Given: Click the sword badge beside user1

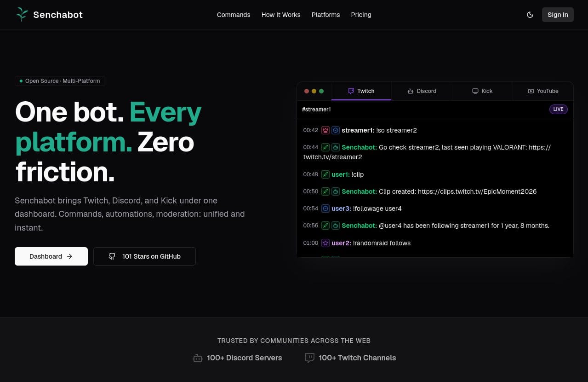Looking at the screenshot, I should pos(325,174).
